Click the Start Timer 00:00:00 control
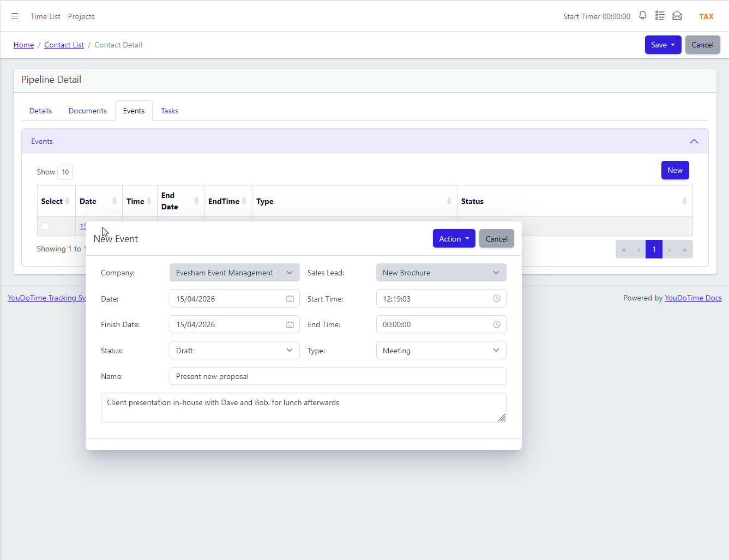Image resolution: width=729 pixels, height=560 pixels. click(597, 16)
